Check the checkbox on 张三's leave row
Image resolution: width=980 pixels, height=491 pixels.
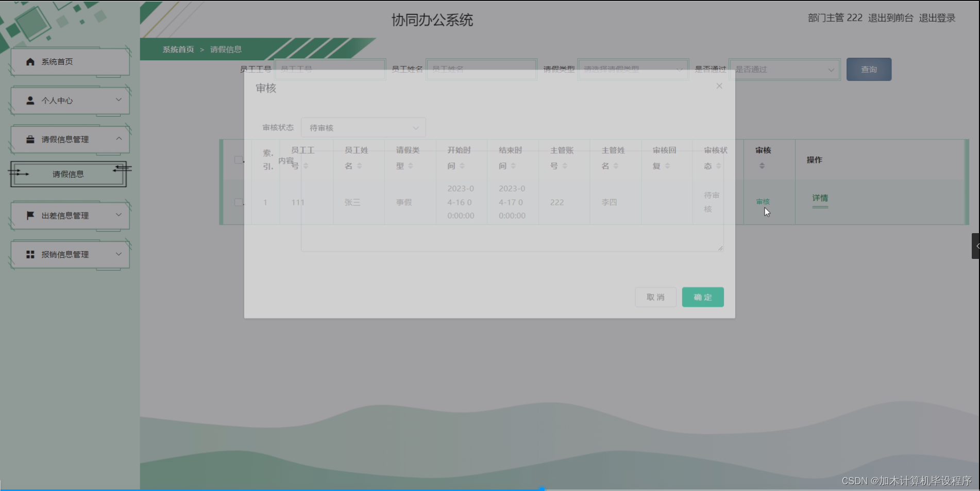click(239, 202)
